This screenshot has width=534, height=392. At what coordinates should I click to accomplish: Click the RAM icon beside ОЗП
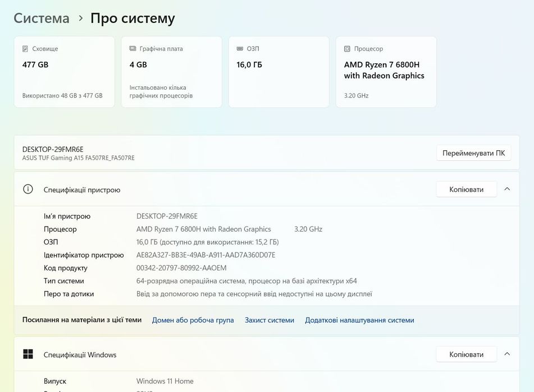pos(240,49)
